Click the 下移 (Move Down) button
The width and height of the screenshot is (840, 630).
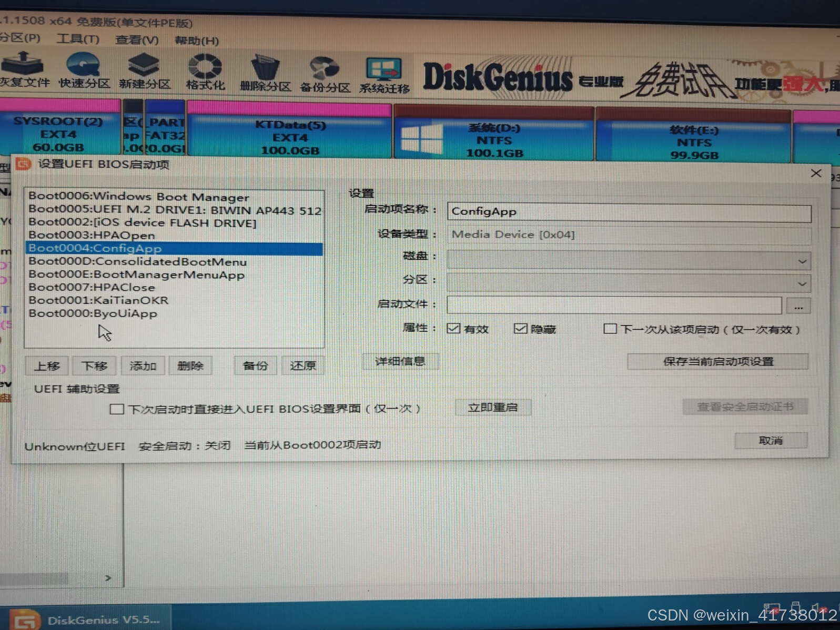94,365
